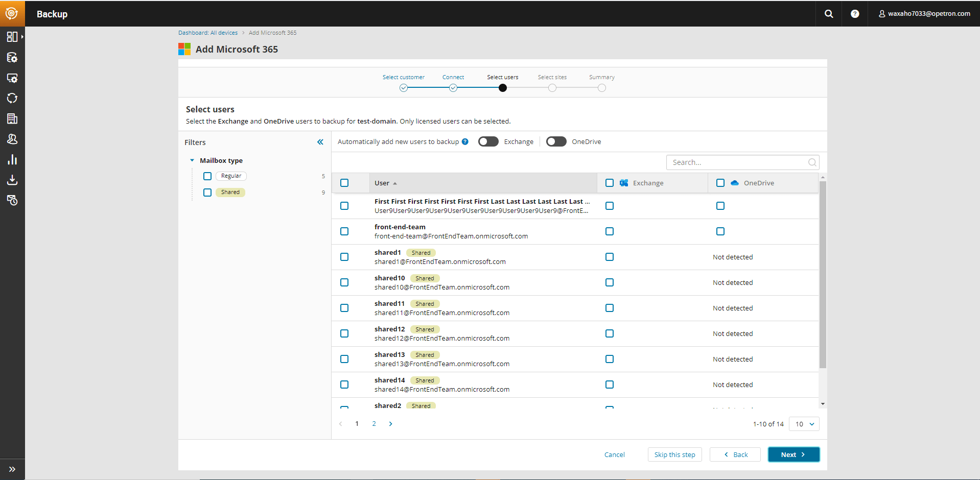Viewport: 980px width, 480px height.
Task: Open the rows-per-page dropdown showing 10
Action: pyautogui.click(x=804, y=424)
